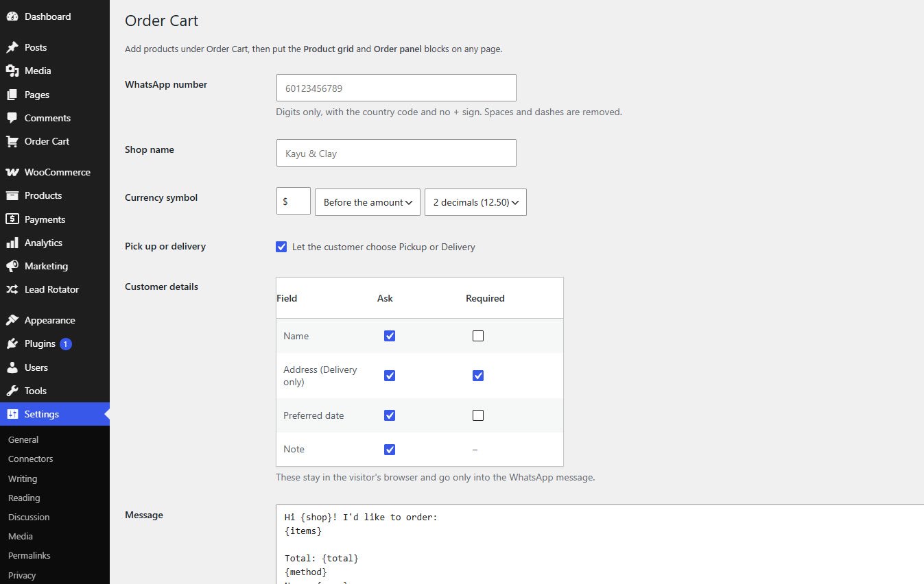The width and height of the screenshot is (924, 584).
Task: Click the Order Cart shopping cart icon
Action: (12, 141)
